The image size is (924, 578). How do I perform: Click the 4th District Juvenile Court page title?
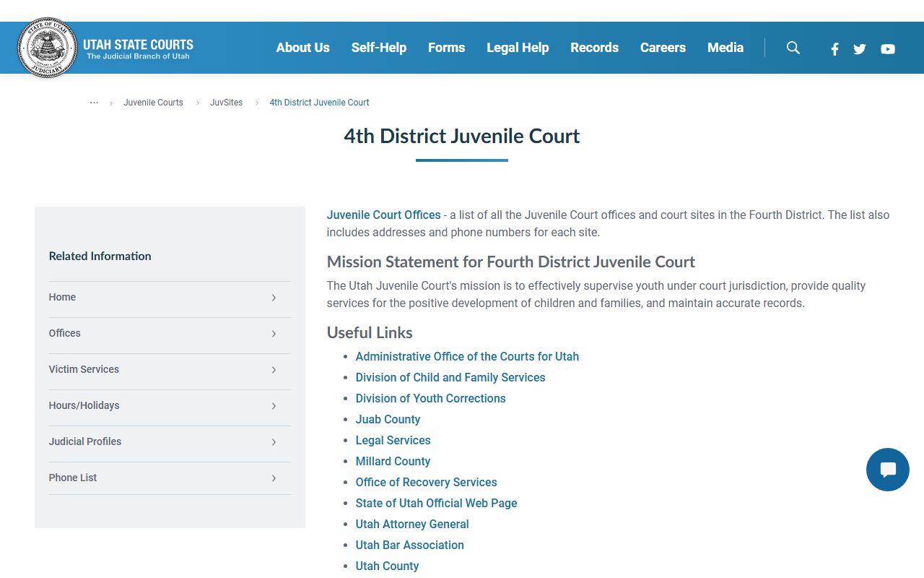coord(462,137)
